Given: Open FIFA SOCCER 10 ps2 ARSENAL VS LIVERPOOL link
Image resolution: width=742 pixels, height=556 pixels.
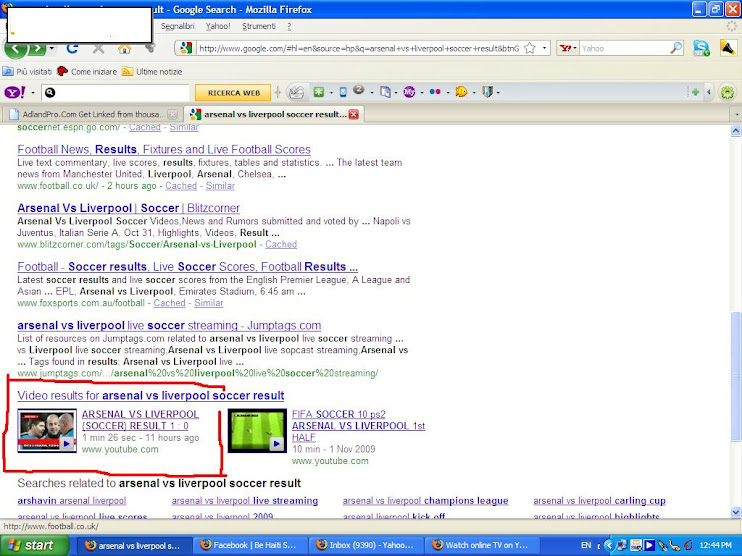Looking at the screenshot, I should (358, 425).
